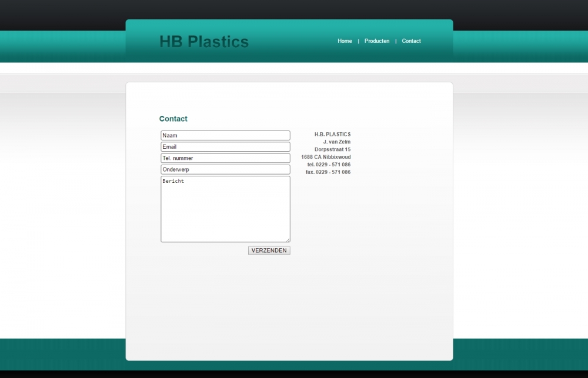The height and width of the screenshot is (378, 588).
Task: Click the 1688 CA Nibbixwoud line
Action: [326, 157]
